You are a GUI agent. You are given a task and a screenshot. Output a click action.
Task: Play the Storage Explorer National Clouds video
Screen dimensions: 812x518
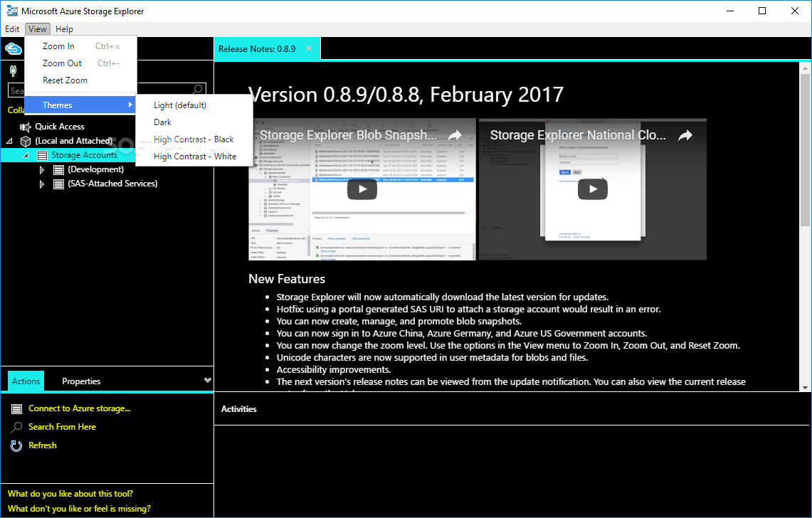click(592, 189)
